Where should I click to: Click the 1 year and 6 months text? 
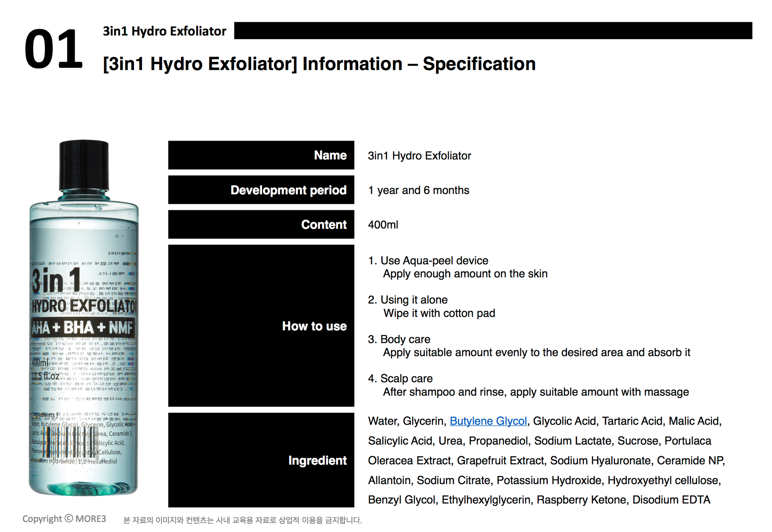tap(418, 190)
